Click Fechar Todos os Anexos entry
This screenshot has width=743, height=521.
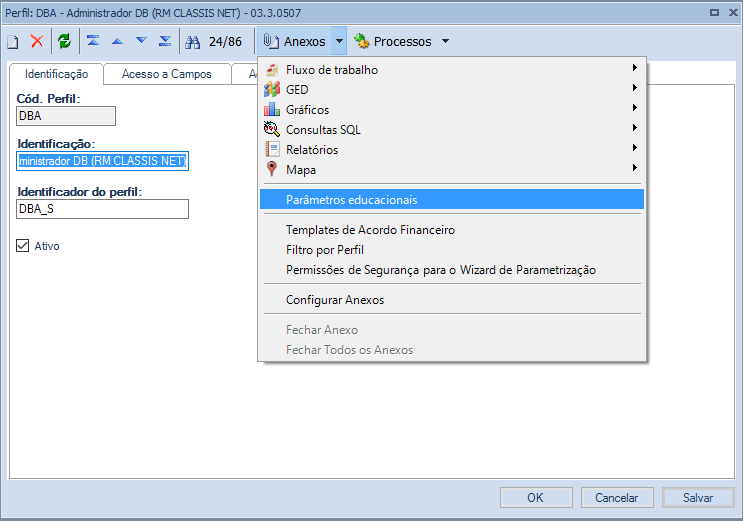point(452,350)
